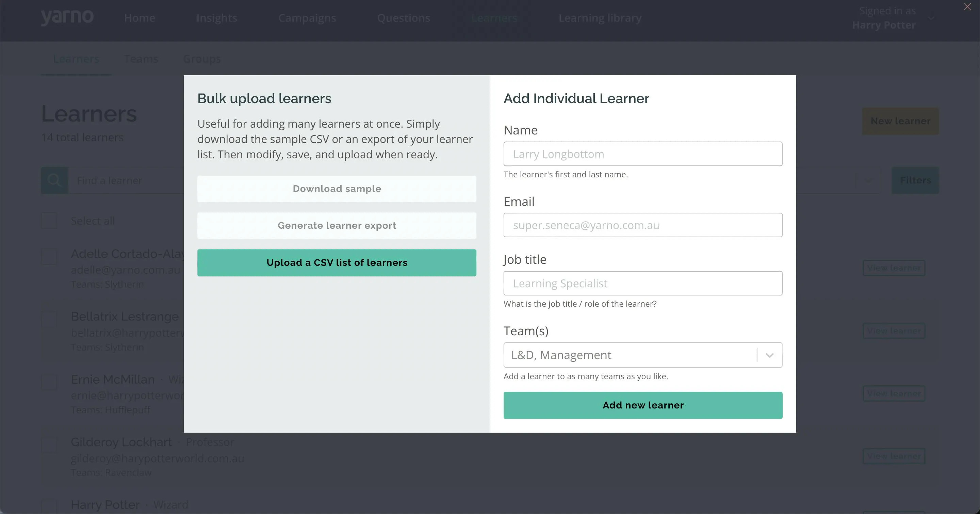Switch to the Groups tab
The image size is (980, 514).
pyautogui.click(x=202, y=59)
